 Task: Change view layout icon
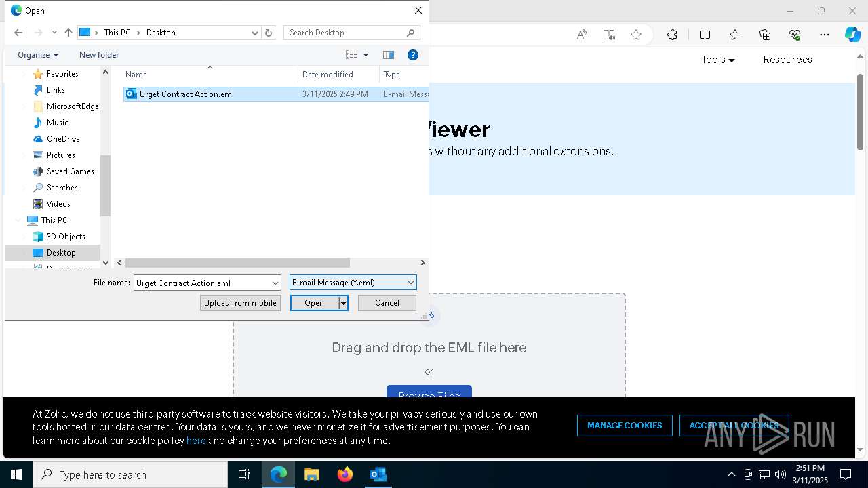(x=351, y=55)
